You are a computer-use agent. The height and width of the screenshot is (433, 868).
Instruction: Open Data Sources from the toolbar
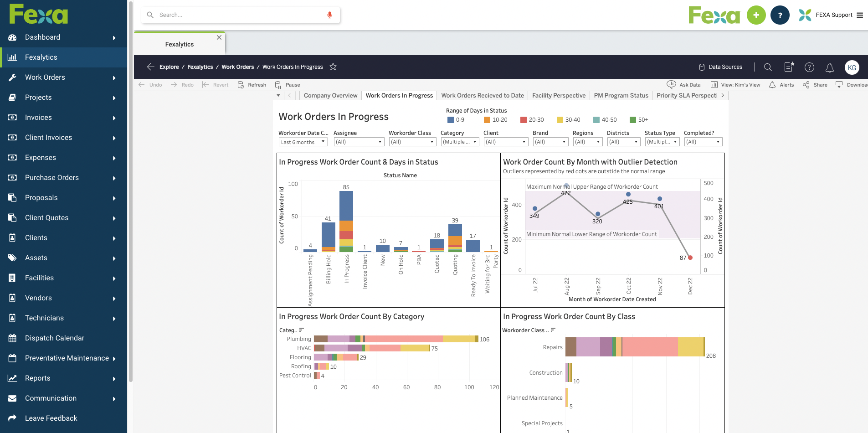click(721, 67)
